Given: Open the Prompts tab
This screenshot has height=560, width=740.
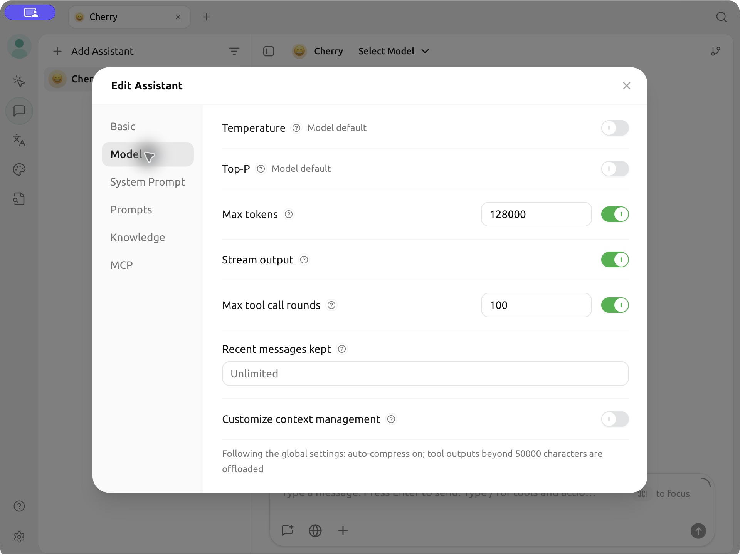Looking at the screenshot, I should coord(148,210).
